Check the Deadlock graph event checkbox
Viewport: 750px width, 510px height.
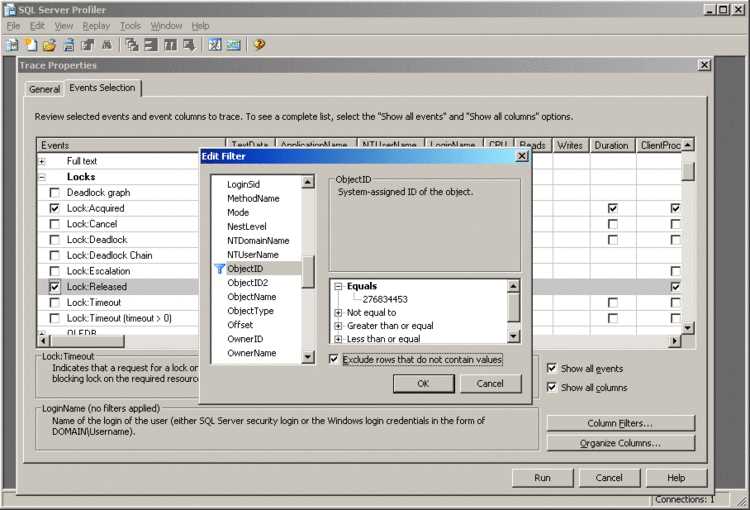[55, 193]
